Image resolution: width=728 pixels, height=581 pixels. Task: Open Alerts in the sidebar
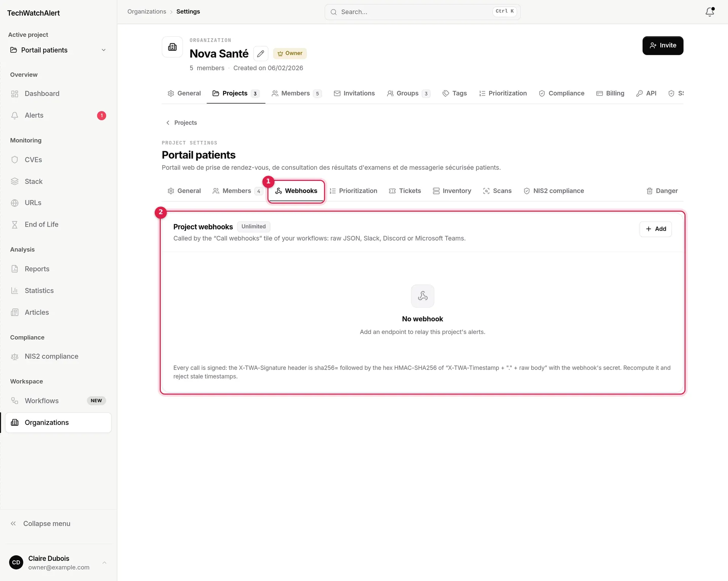coord(58,115)
